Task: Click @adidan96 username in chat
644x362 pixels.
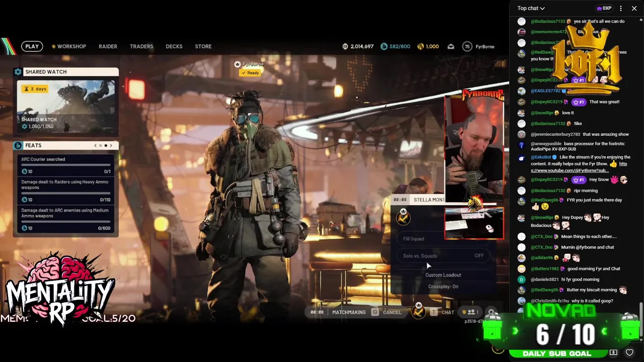Action: (x=542, y=258)
